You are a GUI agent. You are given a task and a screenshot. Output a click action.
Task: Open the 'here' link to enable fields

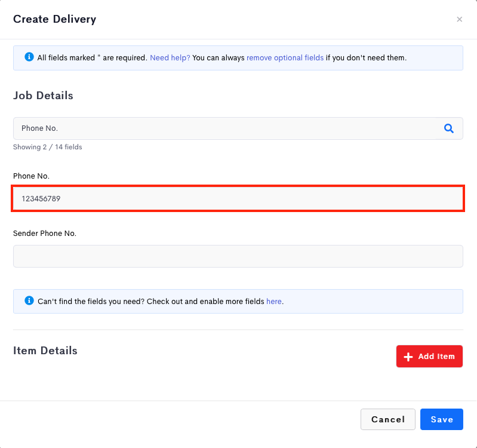pos(274,301)
